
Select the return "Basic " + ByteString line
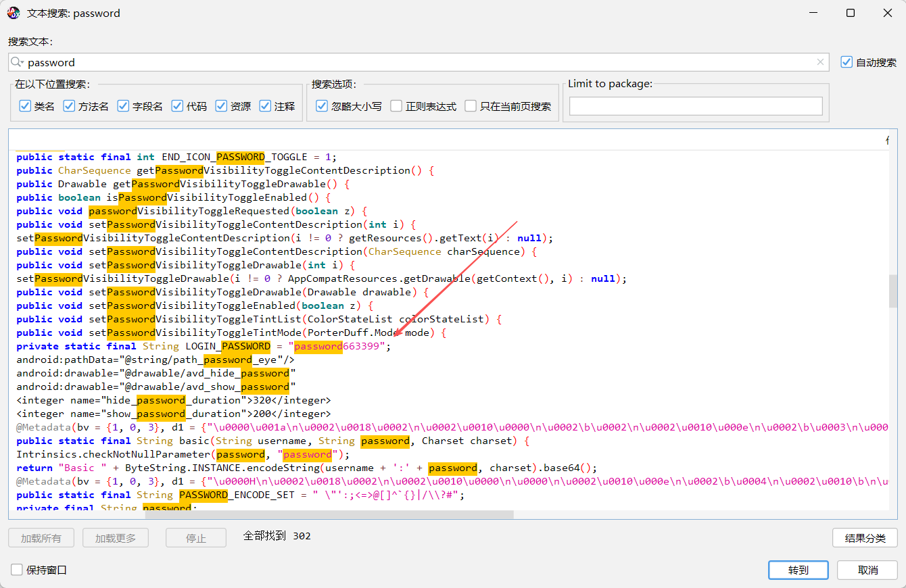click(x=308, y=468)
